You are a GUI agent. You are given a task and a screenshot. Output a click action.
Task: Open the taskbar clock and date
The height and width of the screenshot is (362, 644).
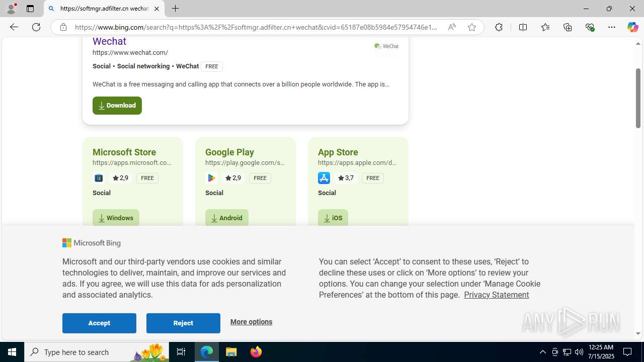click(600, 352)
